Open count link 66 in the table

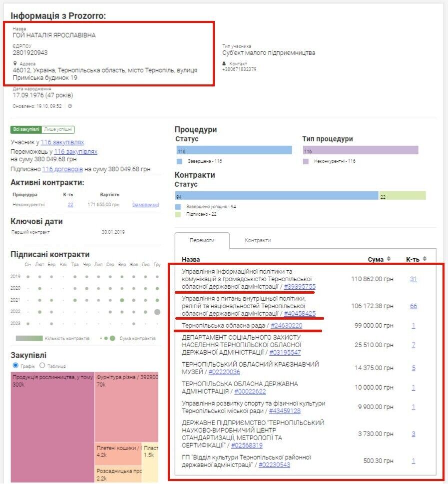[414, 306]
